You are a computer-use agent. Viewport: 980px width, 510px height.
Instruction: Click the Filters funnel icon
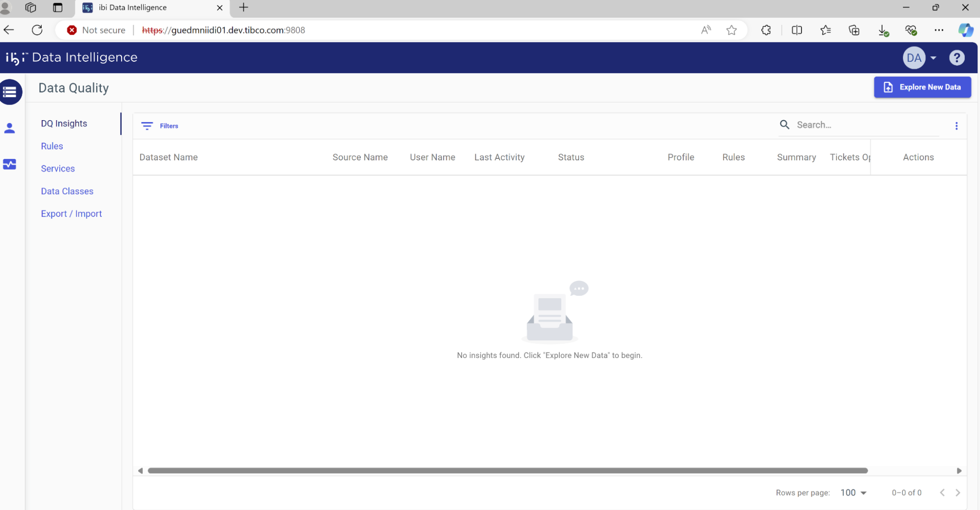click(x=147, y=126)
